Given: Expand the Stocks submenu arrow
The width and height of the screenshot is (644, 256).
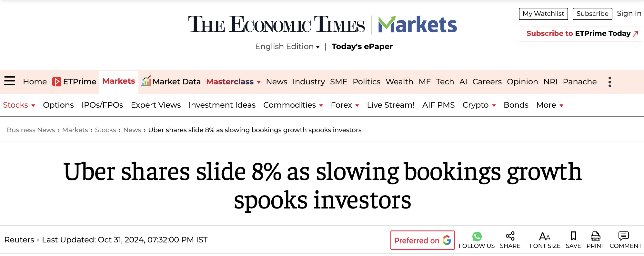Looking at the screenshot, I should (x=33, y=106).
